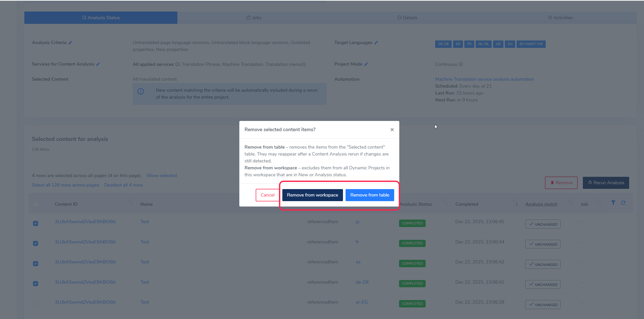Cancel the remove dialog
The height and width of the screenshot is (319, 644).
pyautogui.click(x=267, y=195)
